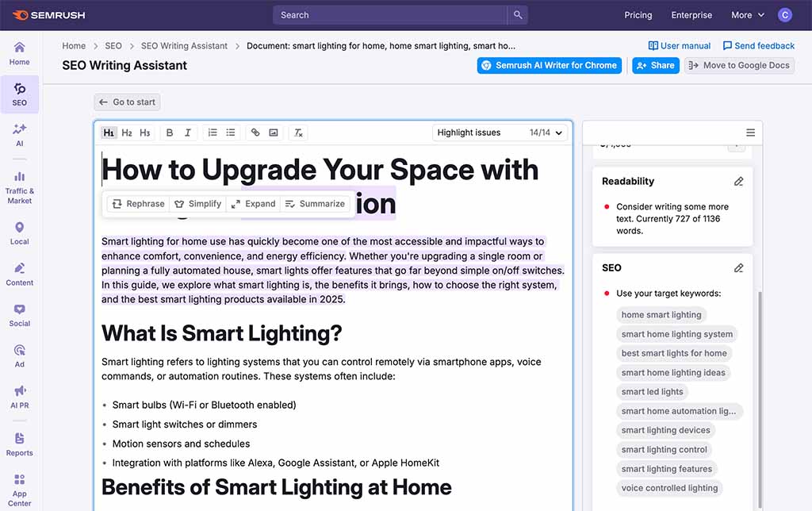
Task: Click the Rephrase button
Action: tap(137, 203)
